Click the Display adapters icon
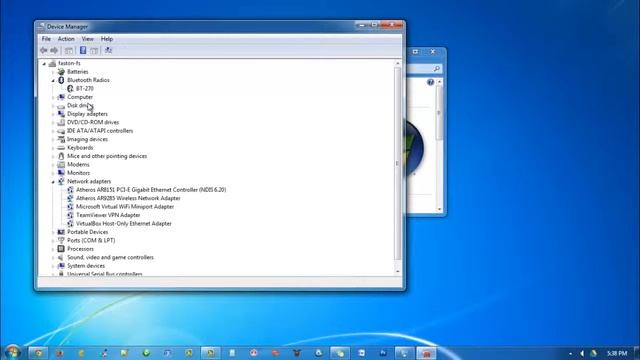The image size is (640, 360). (x=61, y=114)
